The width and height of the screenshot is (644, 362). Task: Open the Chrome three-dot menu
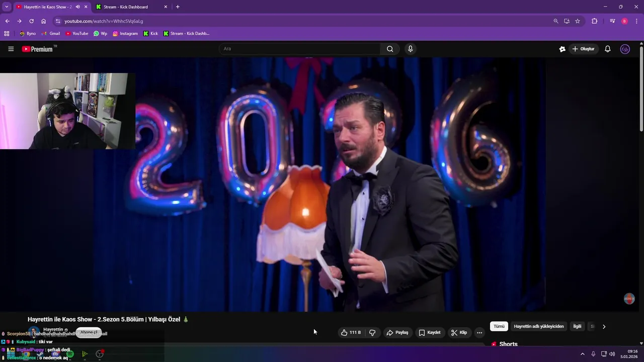(x=636, y=21)
